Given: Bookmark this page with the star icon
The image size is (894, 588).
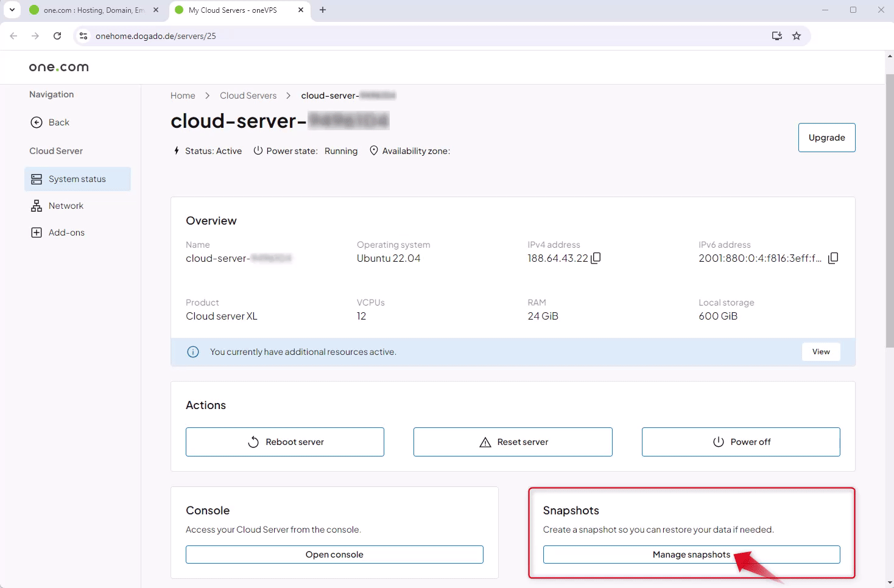Looking at the screenshot, I should pos(797,35).
